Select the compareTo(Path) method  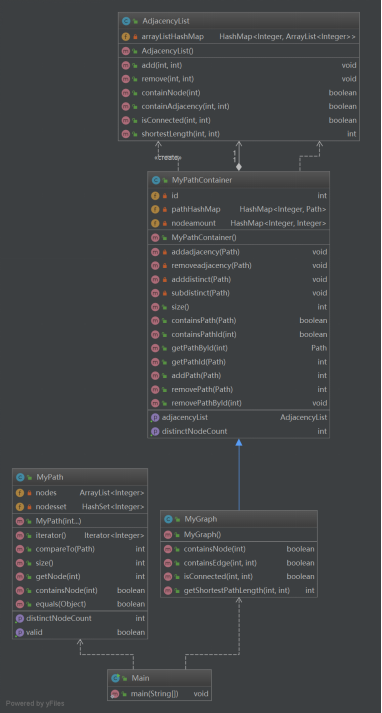(x=80, y=549)
